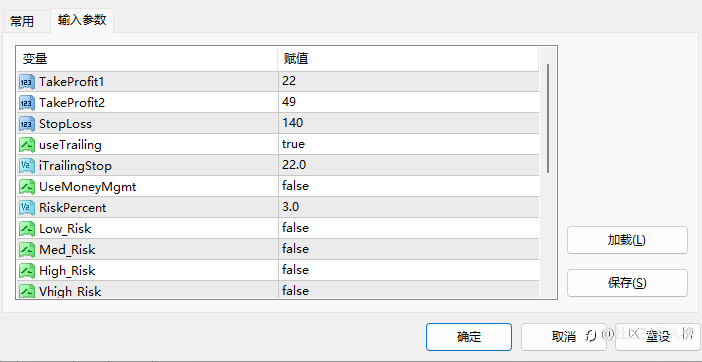
Task: Click Low_Risk value false
Action: [295, 228]
